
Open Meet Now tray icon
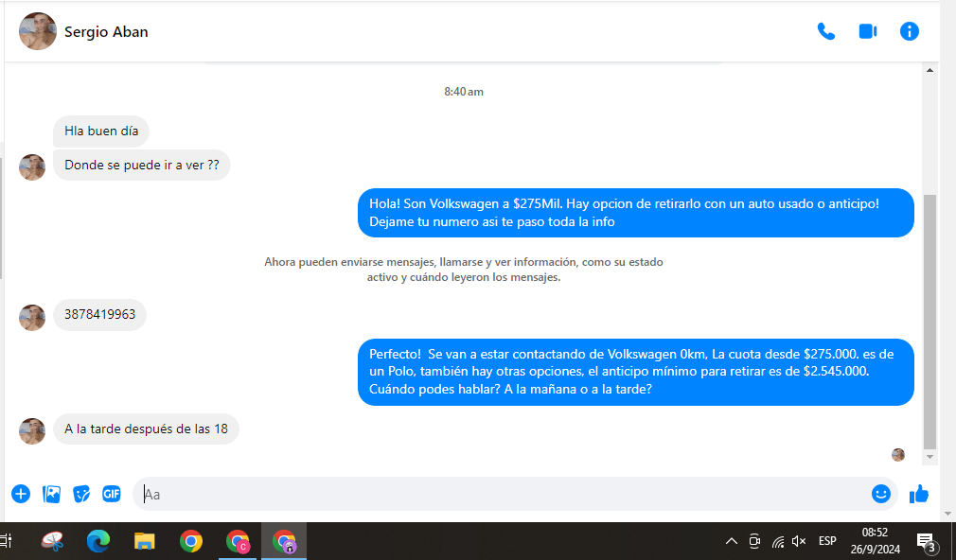pos(754,541)
